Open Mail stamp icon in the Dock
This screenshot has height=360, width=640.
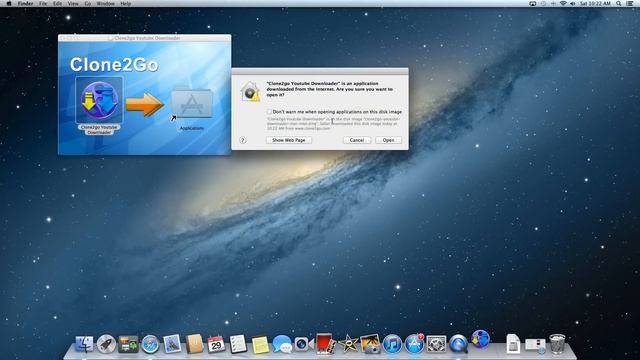(x=172, y=344)
